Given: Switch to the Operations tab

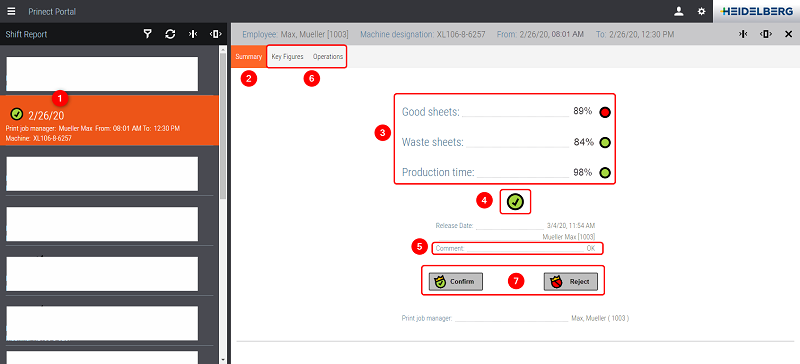Looking at the screenshot, I should pos(328,57).
